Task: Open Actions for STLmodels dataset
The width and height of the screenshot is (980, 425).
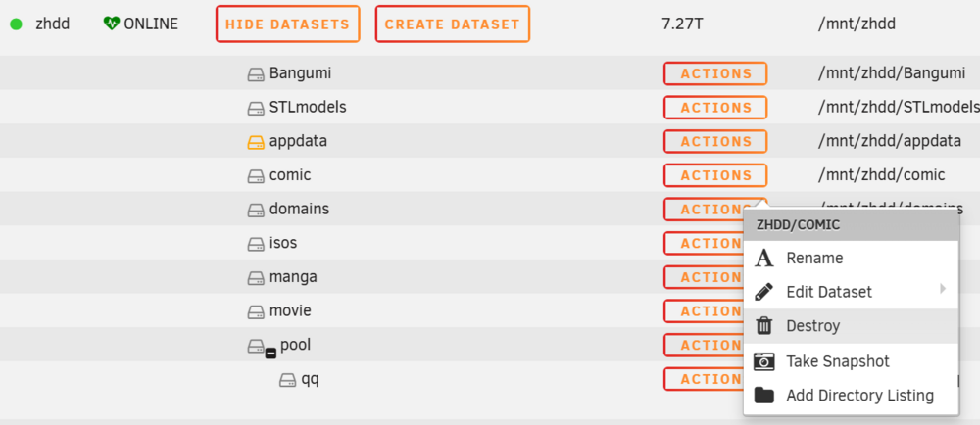Action: click(x=715, y=108)
